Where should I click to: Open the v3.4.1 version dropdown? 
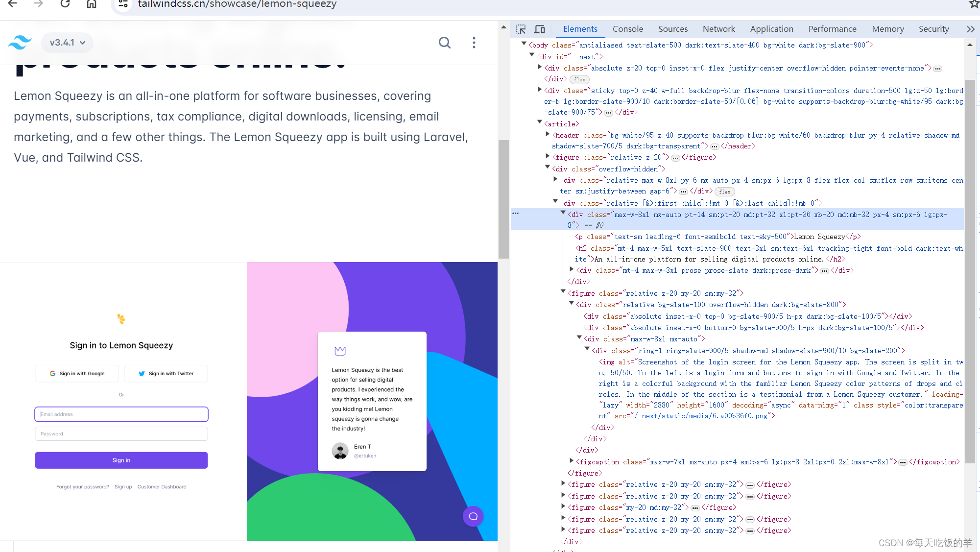68,43
